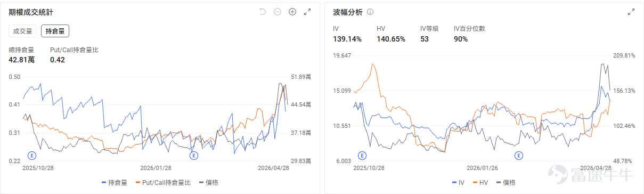644x194 pixels.
Task: Click the first earnings E marker in left chart
Action: 32,155
